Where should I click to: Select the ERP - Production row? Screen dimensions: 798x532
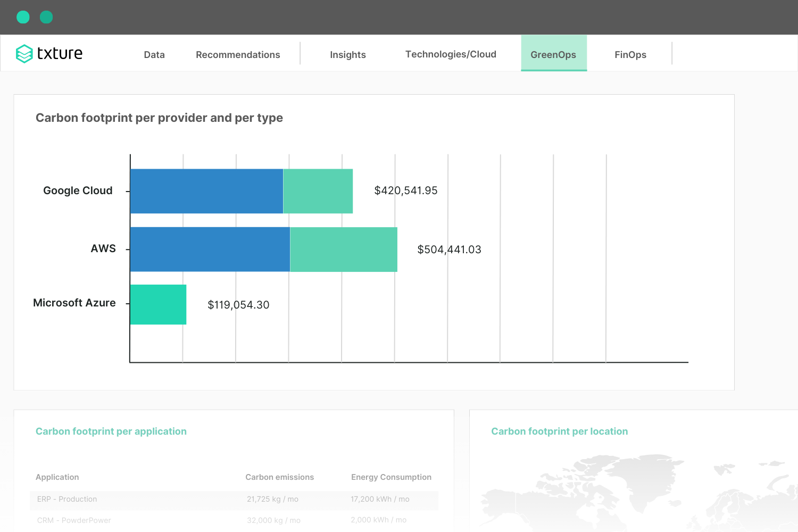[x=234, y=500]
